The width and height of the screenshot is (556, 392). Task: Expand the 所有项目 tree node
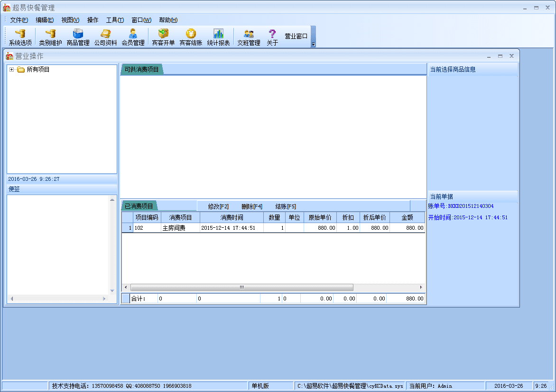(x=12, y=70)
